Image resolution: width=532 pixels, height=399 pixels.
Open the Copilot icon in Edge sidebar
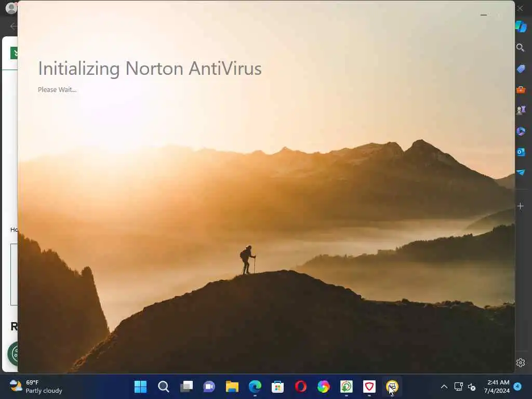coord(521,26)
